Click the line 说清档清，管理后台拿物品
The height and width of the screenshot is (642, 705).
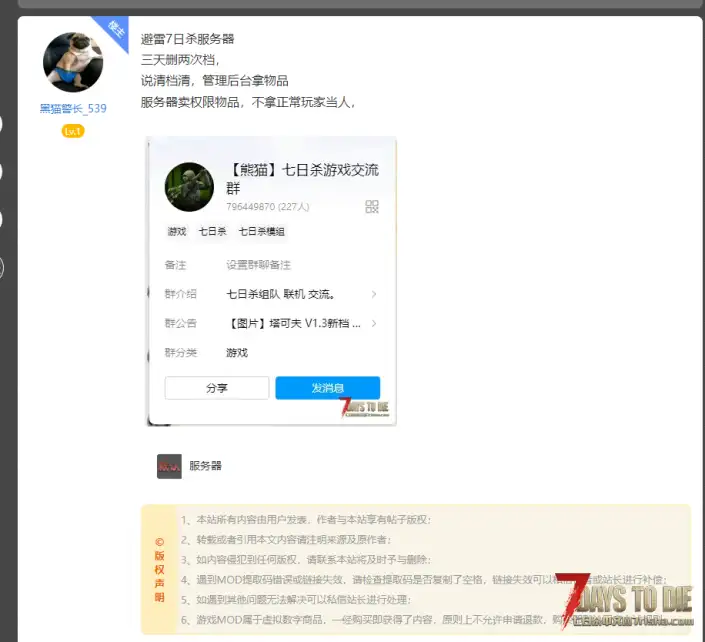pyautogui.click(x=214, y=81)
